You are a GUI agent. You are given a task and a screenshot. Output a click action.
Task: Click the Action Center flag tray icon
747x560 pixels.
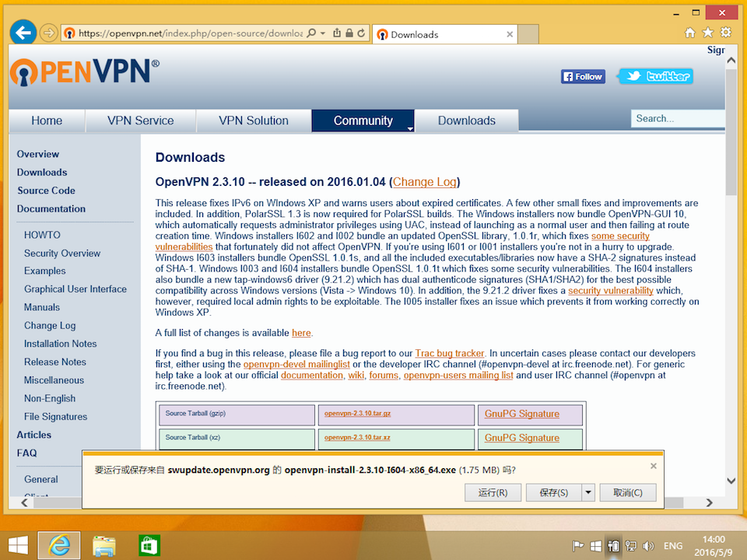coord(578,546)
